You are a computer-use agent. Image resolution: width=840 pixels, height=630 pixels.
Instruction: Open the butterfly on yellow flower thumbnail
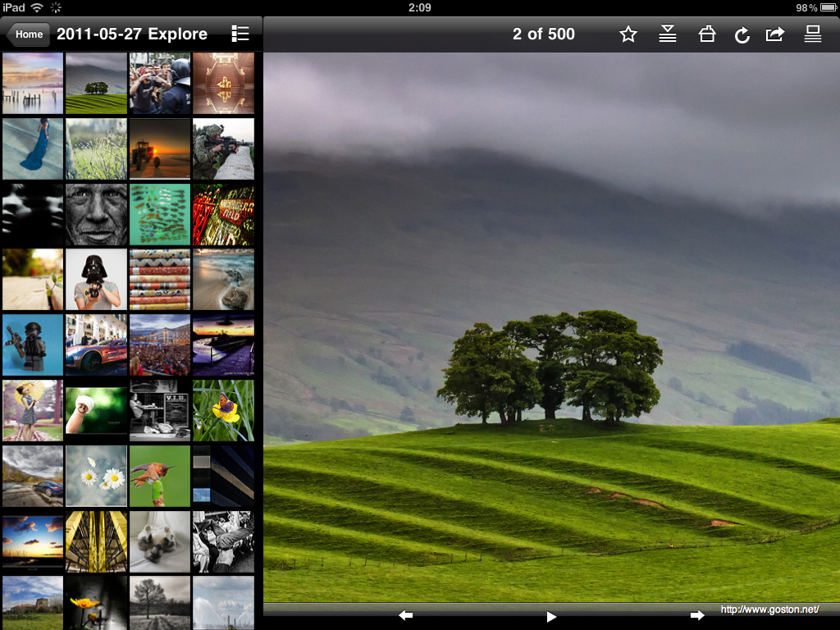click(223, 410)
